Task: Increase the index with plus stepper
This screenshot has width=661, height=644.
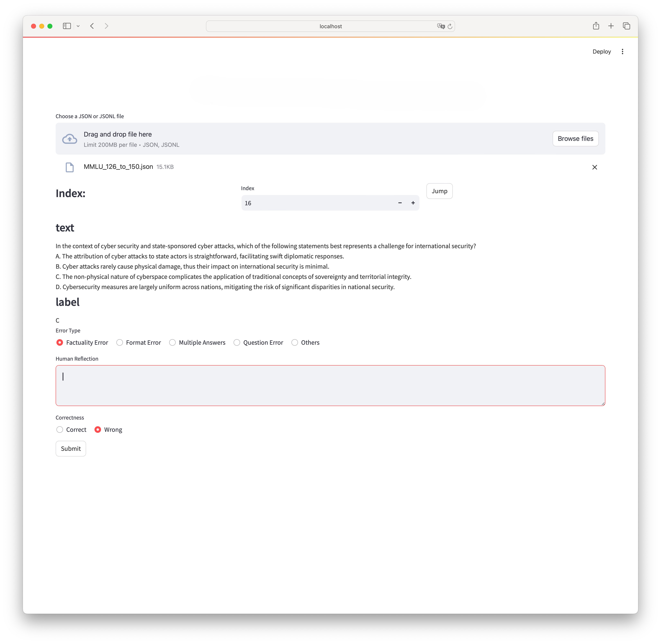Action: click(413, 203)
